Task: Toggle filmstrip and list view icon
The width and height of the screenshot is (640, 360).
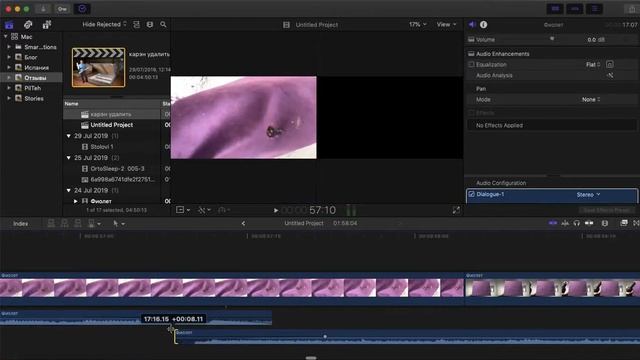Action: [x=150, y=24]
